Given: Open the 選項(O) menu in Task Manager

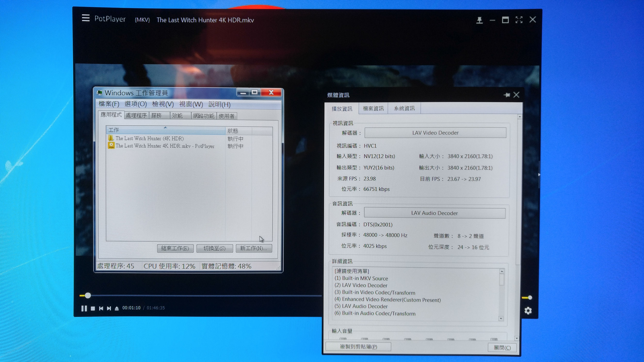Looking at the screenshot, I should [x=136, y=104].
